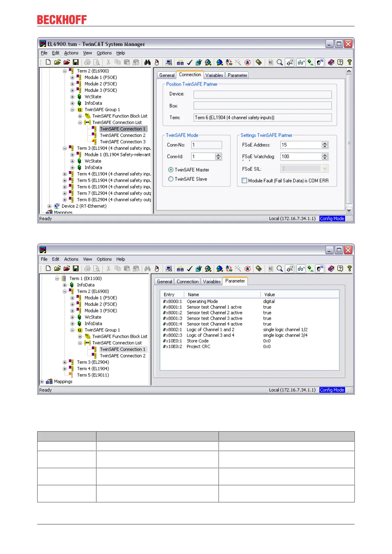Image resolution: width=392 pixels, height=554 pixels.
Task: Click the glasses icon in the lower window toolbar
Action: [x=301, y=268]
